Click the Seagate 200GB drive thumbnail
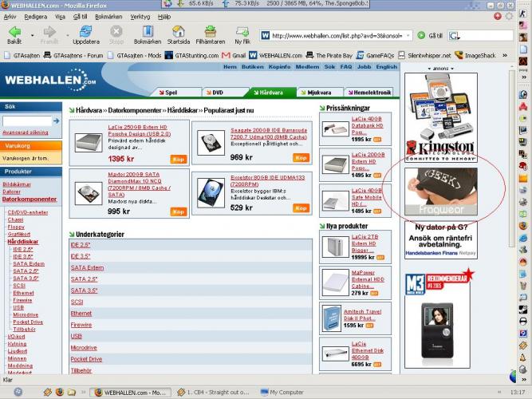Viewport: 532px width, 399px height. point(209,139)
